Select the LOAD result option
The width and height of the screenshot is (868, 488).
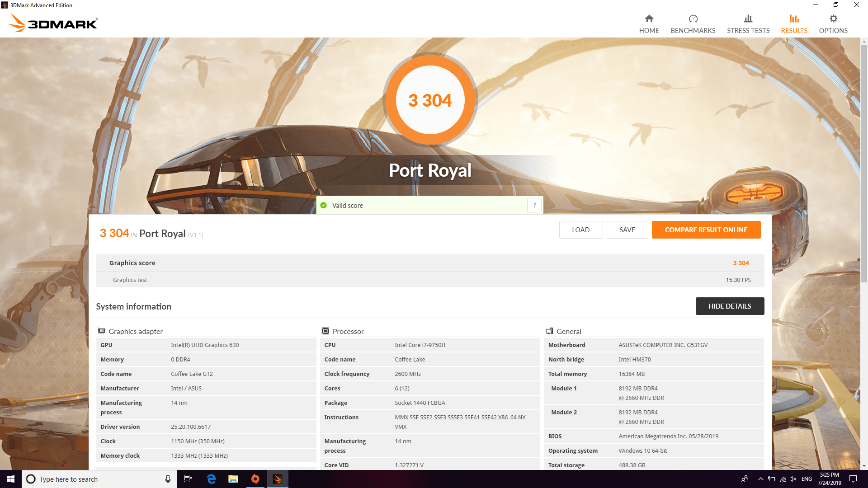[580, 230]
